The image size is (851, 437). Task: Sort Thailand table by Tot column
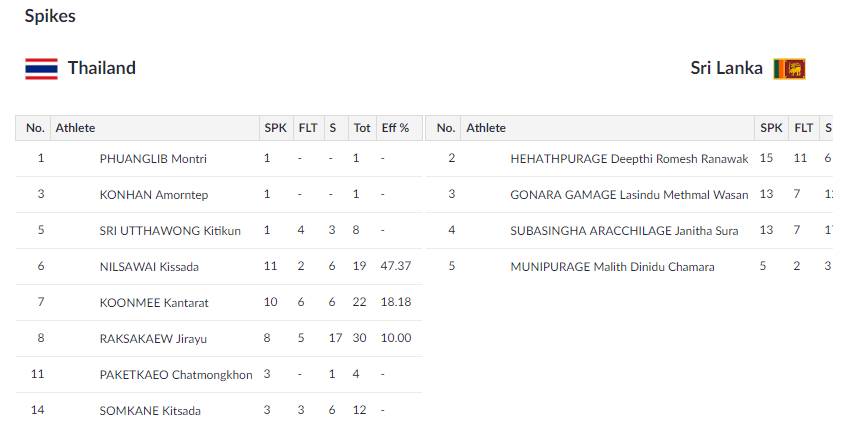pos(362,128)
